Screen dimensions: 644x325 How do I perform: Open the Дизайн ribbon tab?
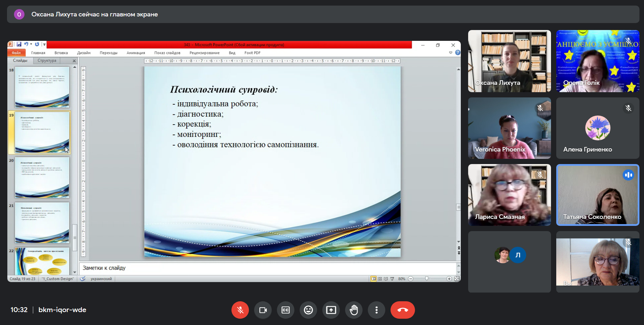[84, 53]
